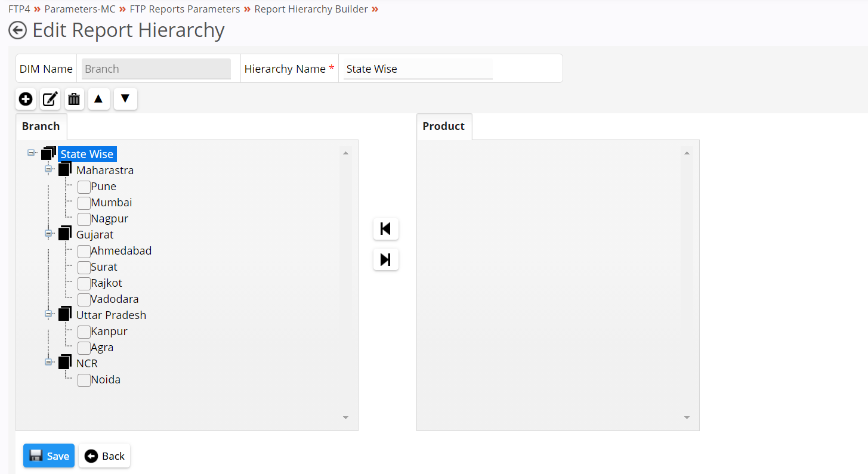
Task: Click the State Wise folder icon
Action: (48, 153)
